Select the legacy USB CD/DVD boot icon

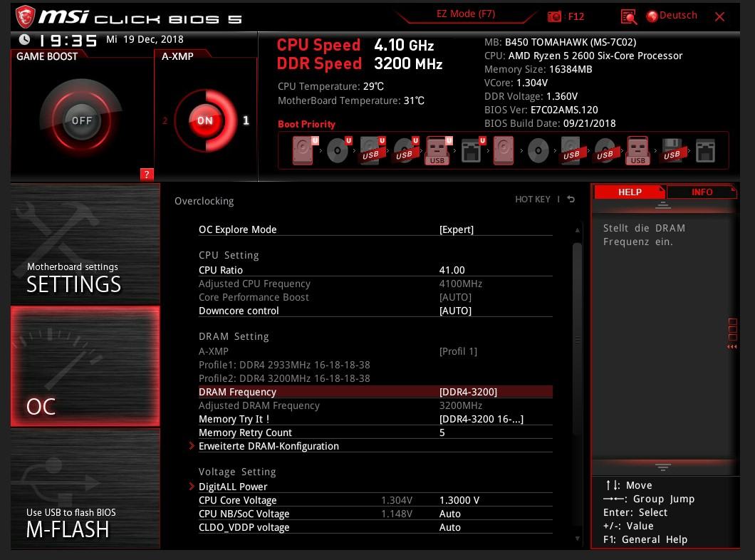click(x=605, y=151)
